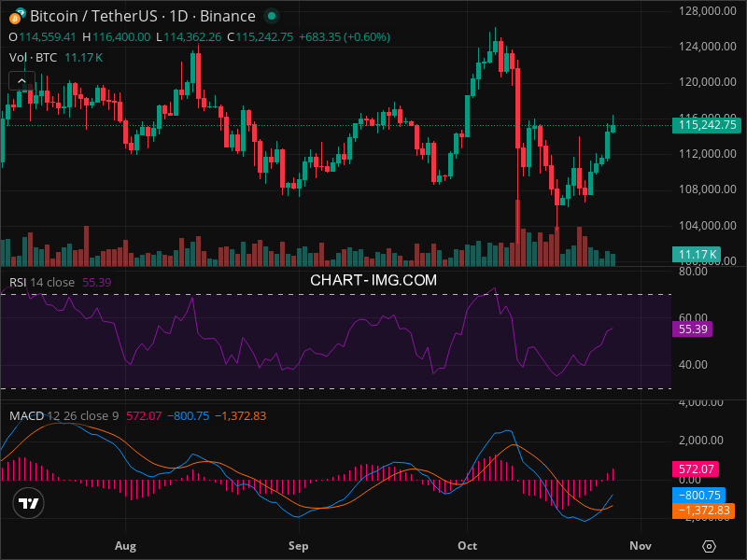747x560 pixels.
Task: Select the Bitcoin / TetherUS chart title
Action: (142, 16)
